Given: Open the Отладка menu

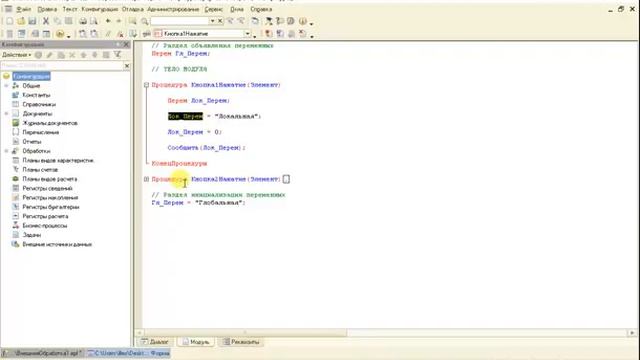Looking at the screenshot, I should tap(133, 9).
